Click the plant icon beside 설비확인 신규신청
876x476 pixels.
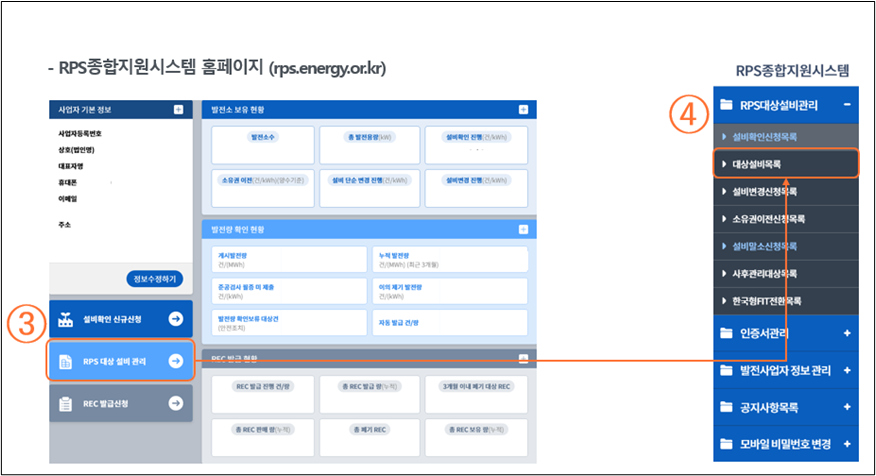[x=65, y=319]
